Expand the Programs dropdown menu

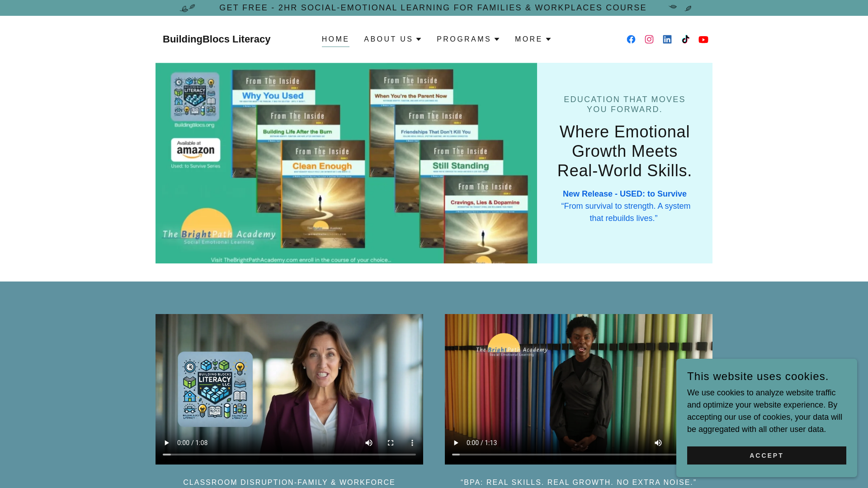tap(468, 39)
